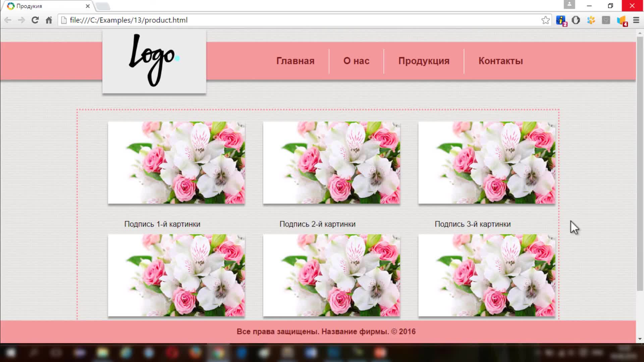Click the flower image below 'Подпись 2-й картинки'
The image size is (644, 362).
[331, 275]
